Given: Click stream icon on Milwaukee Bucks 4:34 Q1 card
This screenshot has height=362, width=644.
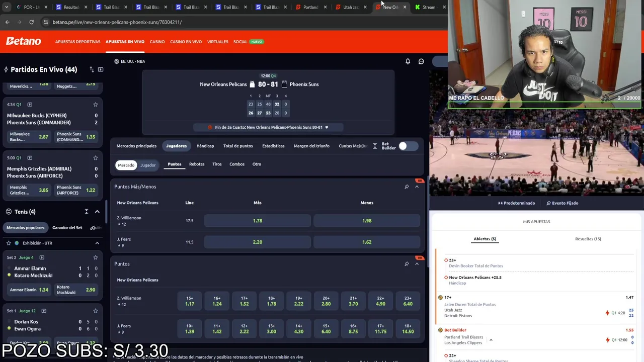Looking at the screenshot, I should 30,105.
